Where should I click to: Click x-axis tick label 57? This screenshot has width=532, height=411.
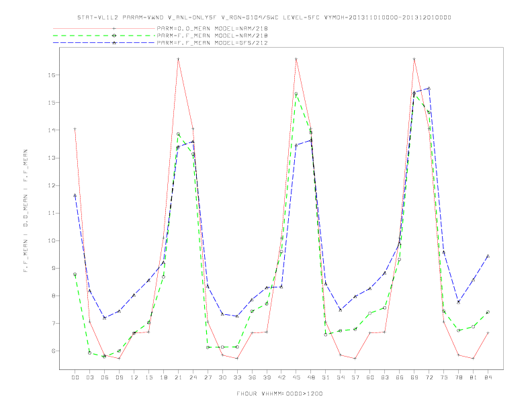(355, 377)
